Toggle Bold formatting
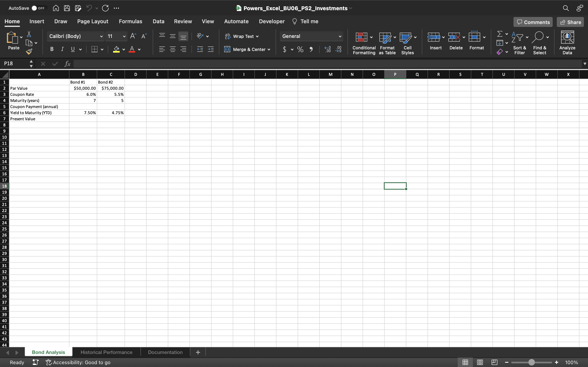Viewport: 588px width, 367px height. [x=52, y=49]
